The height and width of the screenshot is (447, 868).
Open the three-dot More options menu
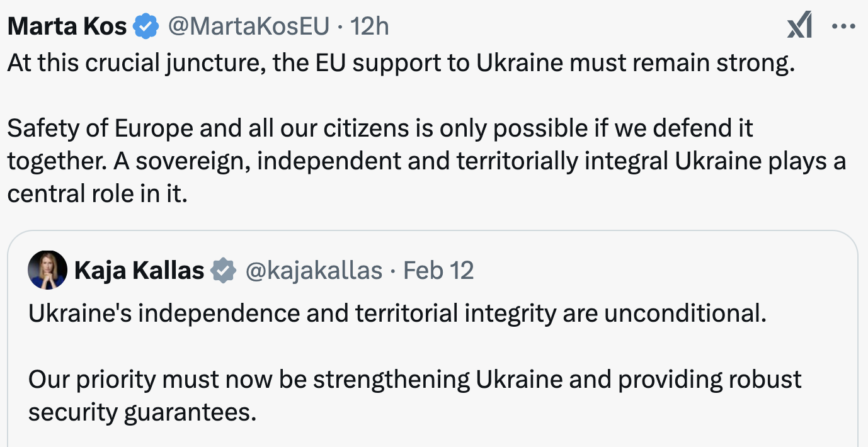point(843,26)
